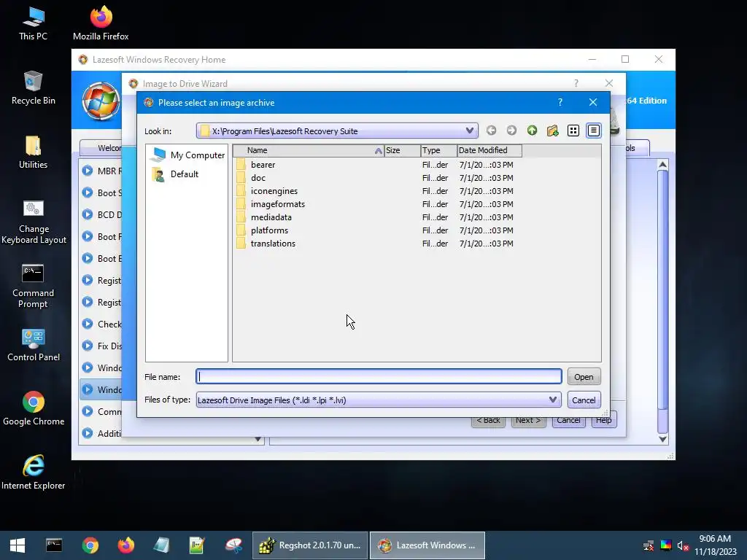Click the Back button in the wizard
Image resolution: width=747 pixels, height=560 pixels.
tap(488, 421)
